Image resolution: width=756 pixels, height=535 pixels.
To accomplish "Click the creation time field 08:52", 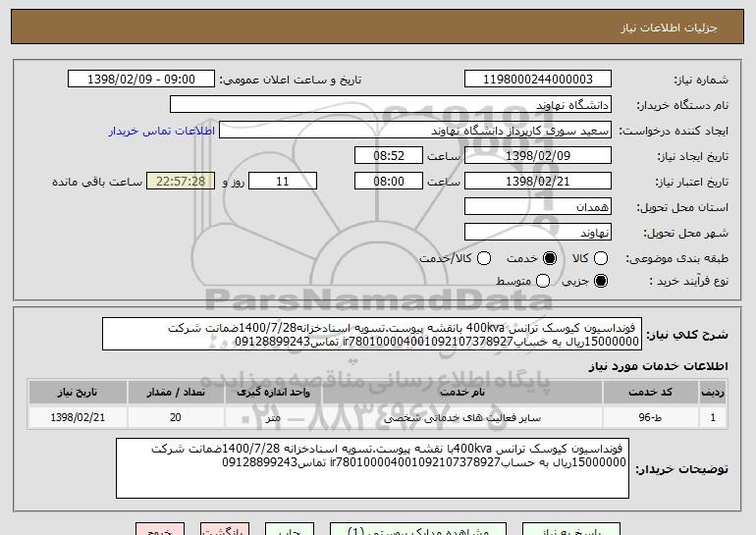I will [x=389, y=156].
